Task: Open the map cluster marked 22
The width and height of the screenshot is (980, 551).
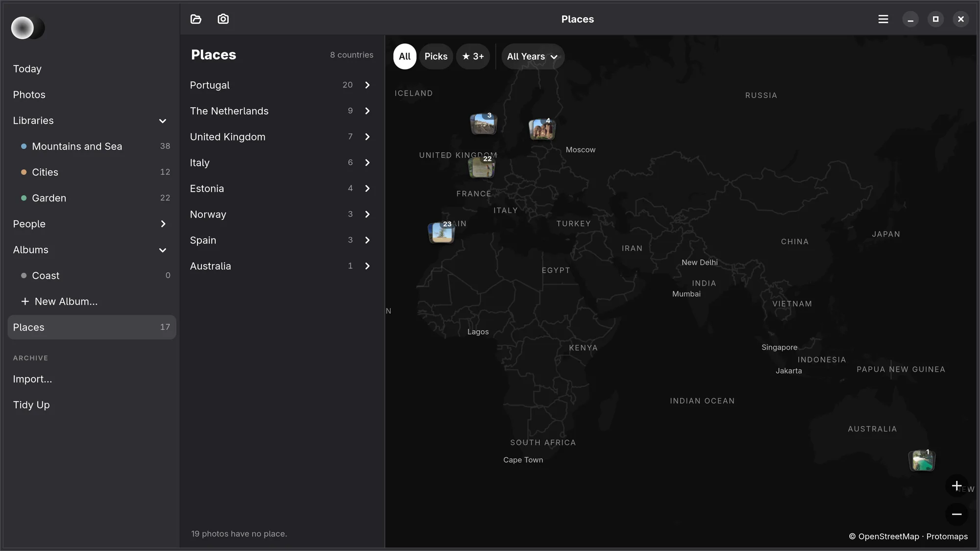Action: tap(482, 167)
